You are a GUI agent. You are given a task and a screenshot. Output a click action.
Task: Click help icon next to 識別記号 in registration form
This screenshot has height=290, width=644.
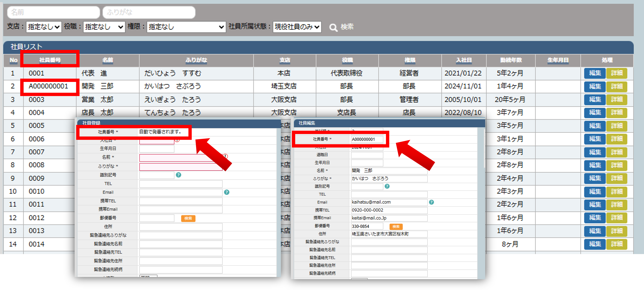point(178,175)
